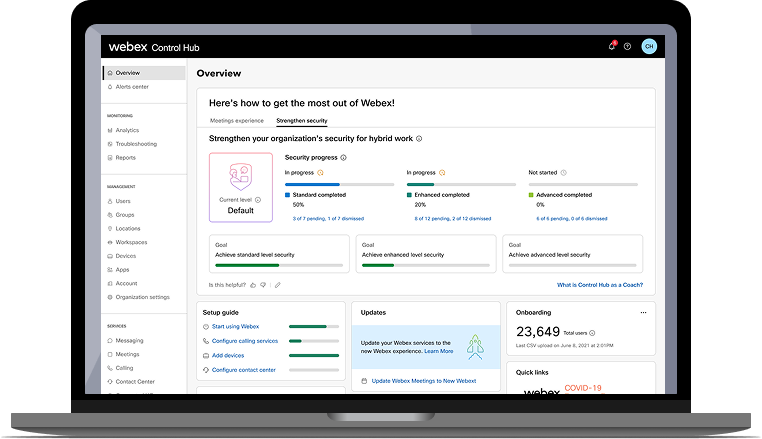Image resolution: width=762 pixels, height=439 pixels.
Task: Open the CH user avatar menu
Action: pyautogui.click(x=649, y=46)
